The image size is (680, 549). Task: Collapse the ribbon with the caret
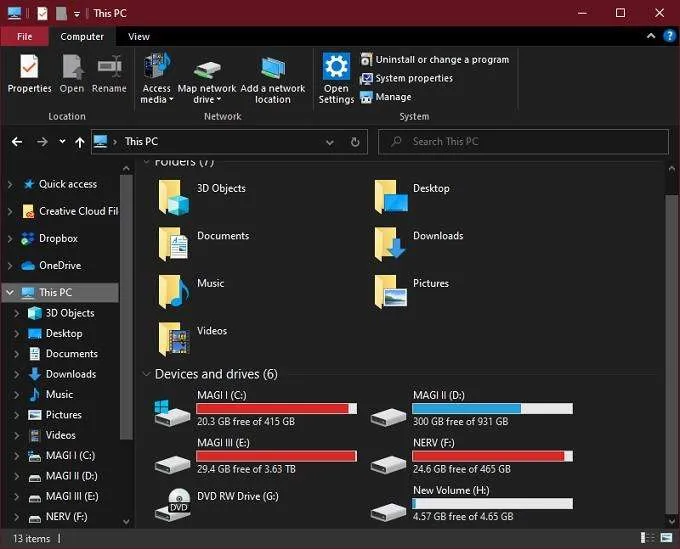651,36
